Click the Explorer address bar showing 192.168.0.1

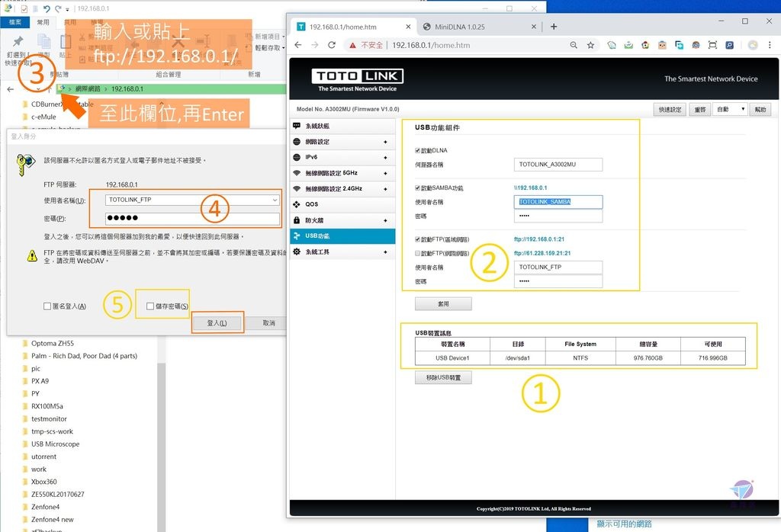click(x=172, y=89)
